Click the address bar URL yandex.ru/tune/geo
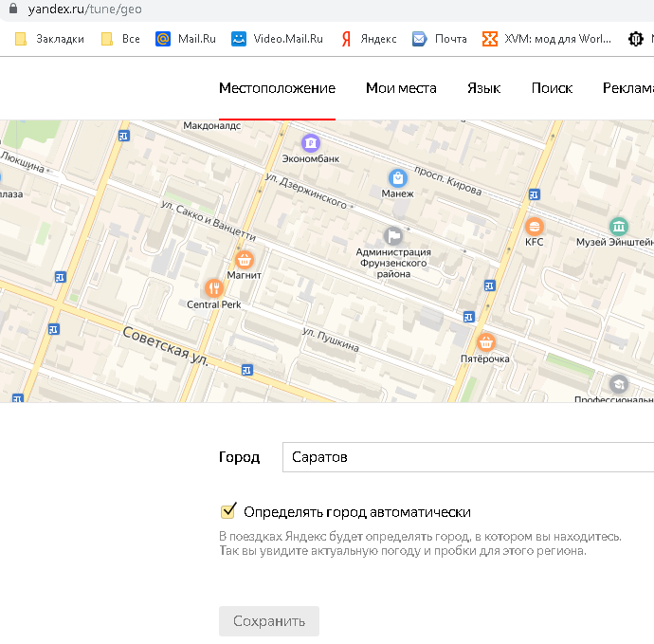This screenshot has width=654, height=644. [x=85, y=9]
